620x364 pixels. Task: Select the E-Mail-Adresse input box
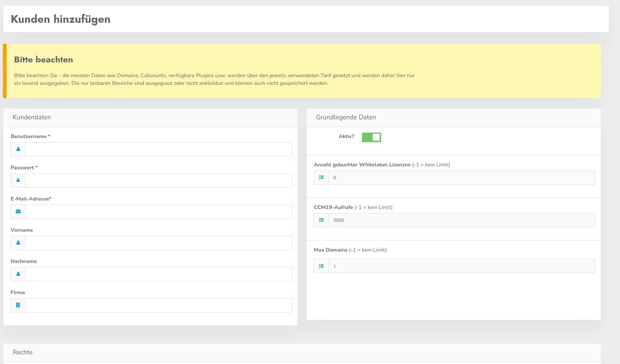point(158,212)
